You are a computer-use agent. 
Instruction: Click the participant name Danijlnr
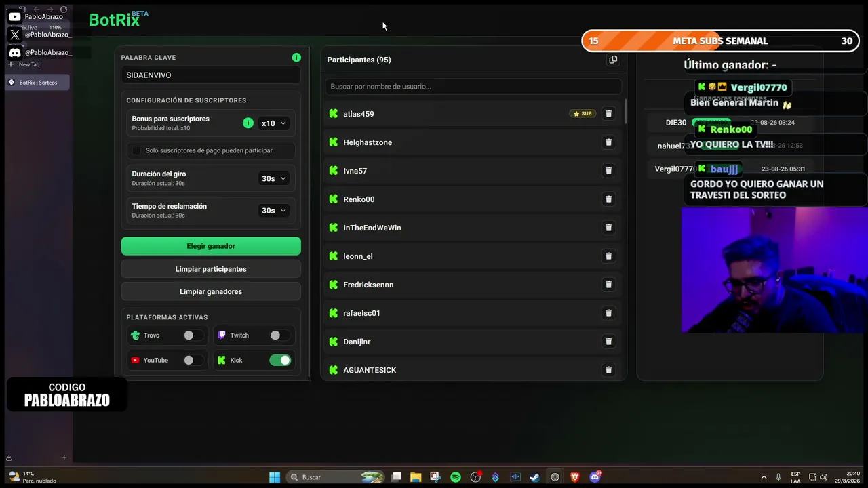point(357,342)
